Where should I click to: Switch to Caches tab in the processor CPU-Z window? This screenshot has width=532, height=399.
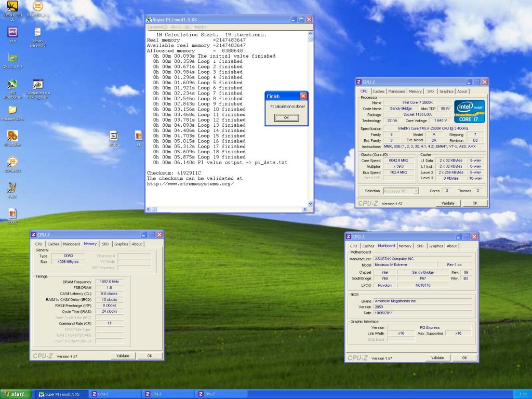(379, 91)
